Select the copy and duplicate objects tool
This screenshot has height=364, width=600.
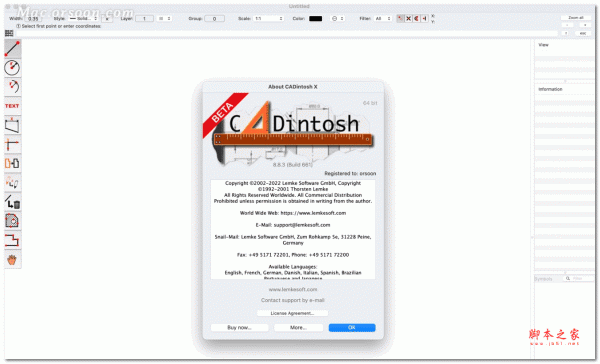[x=12, y=163]
